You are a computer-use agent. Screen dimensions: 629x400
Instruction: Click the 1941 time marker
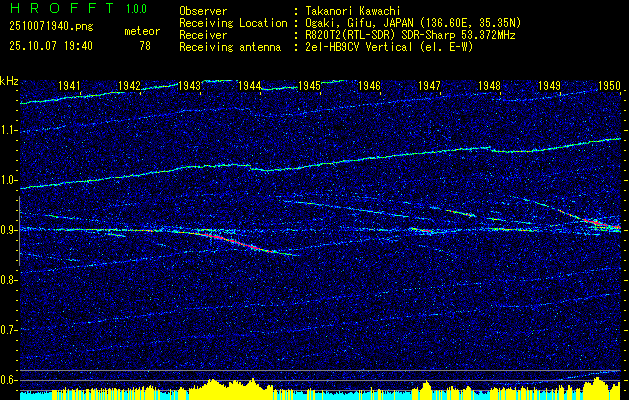[x=70, y=86]
